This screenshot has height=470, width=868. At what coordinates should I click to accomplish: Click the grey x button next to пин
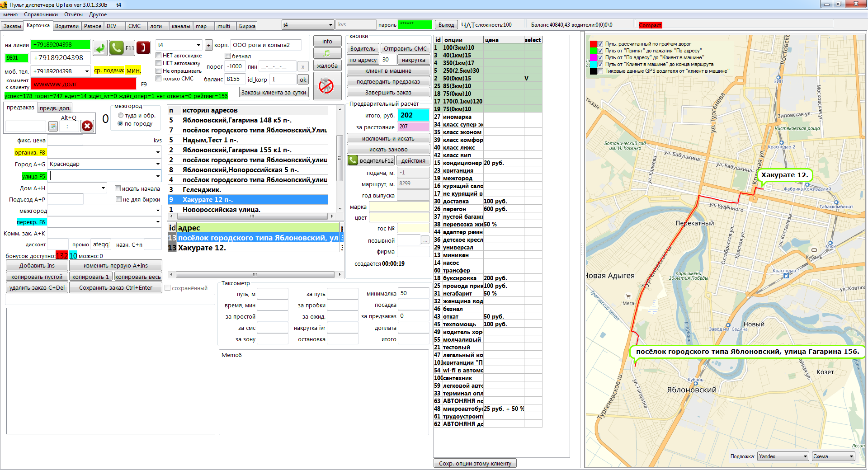click(x=303, y=67)
